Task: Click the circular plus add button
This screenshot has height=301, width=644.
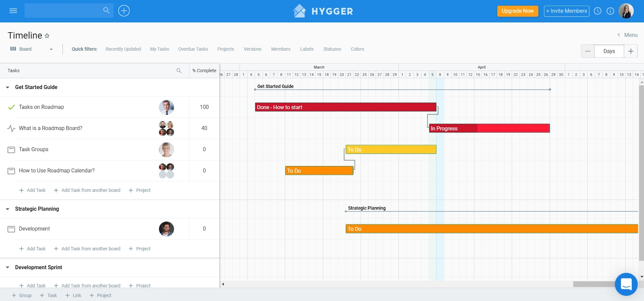Action: pyautogui.click(x=124, y=11)
